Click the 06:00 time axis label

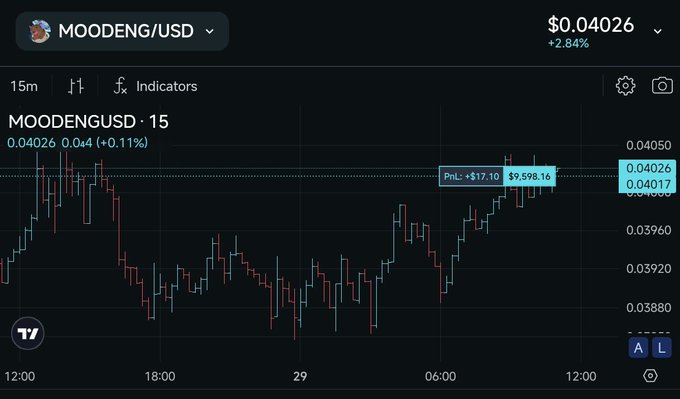[440, 376]
